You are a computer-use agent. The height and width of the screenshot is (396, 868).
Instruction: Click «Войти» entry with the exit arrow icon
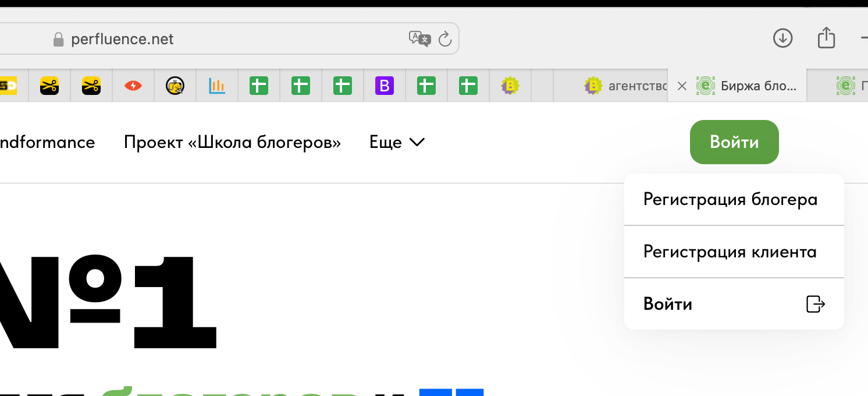[733, 304]
